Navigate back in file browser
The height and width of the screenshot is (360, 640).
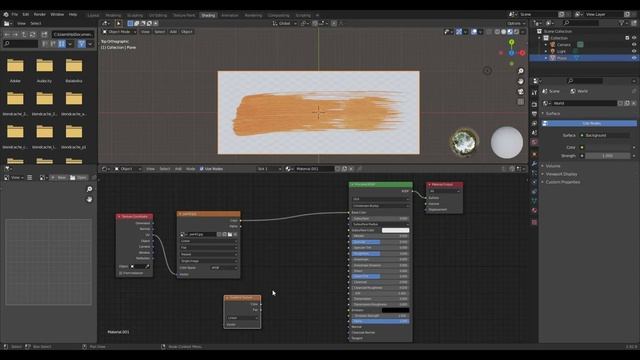[7, 35]
